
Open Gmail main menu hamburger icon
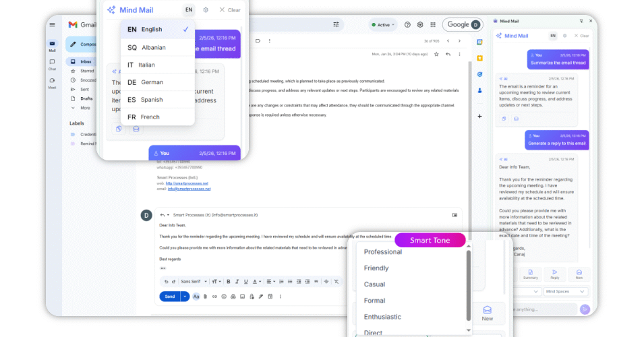(53, 25)
